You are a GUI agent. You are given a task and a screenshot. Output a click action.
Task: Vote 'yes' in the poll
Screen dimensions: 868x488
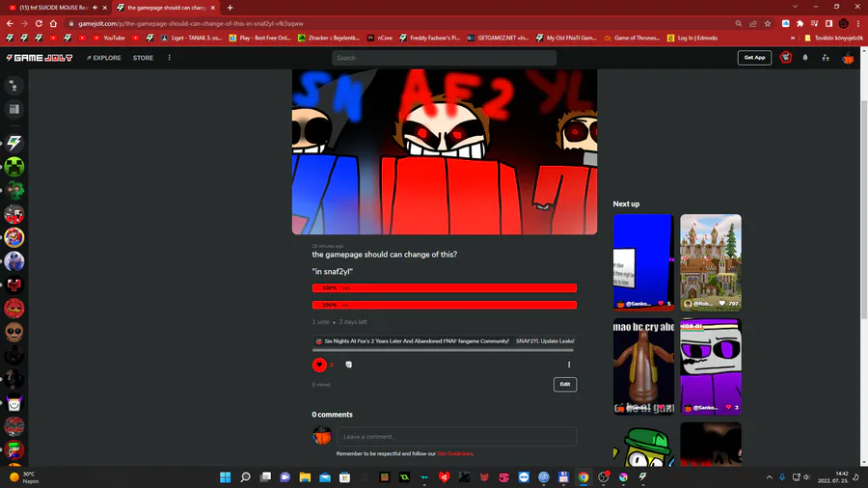tap(445, 287)
